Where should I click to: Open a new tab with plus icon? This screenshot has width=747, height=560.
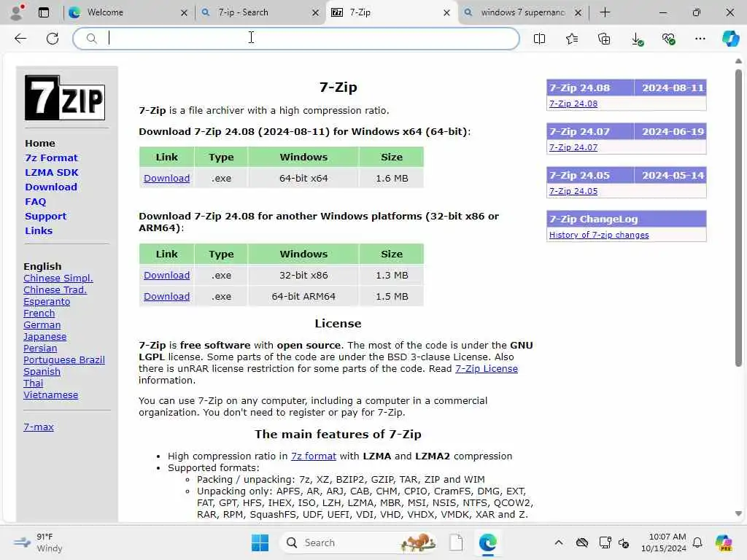[605, 12]
